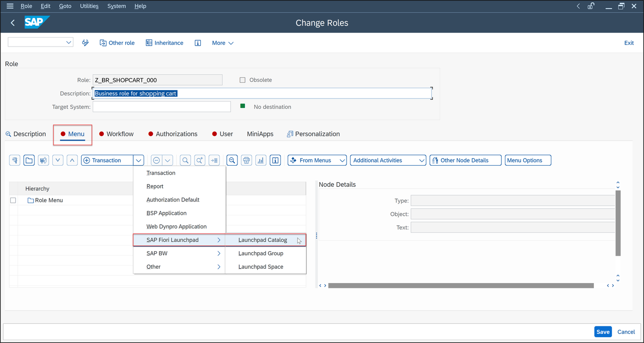The width and height of the screenshot is (644, 343).
Task: Select Launchpad Space in the submenu
Action: click(x=266, y=267)
